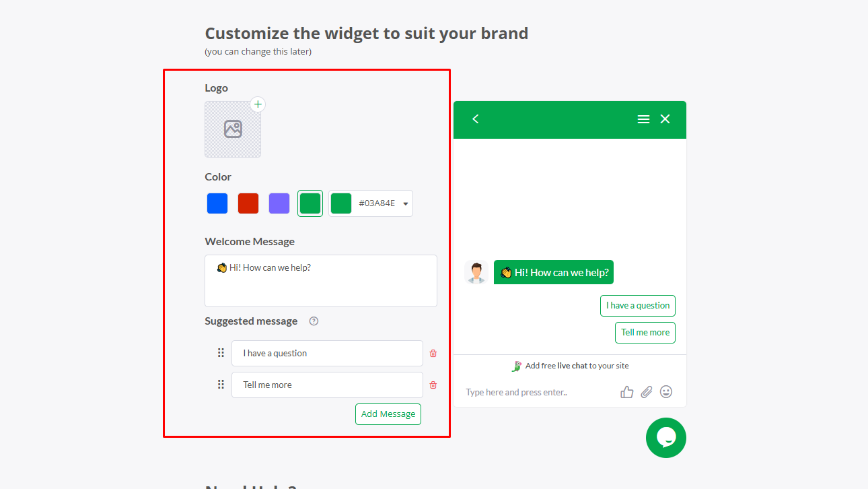Delete the "Tell me more" suggested message
The height and width of the screenshot is (489, 868).
(x=433, y=385)
